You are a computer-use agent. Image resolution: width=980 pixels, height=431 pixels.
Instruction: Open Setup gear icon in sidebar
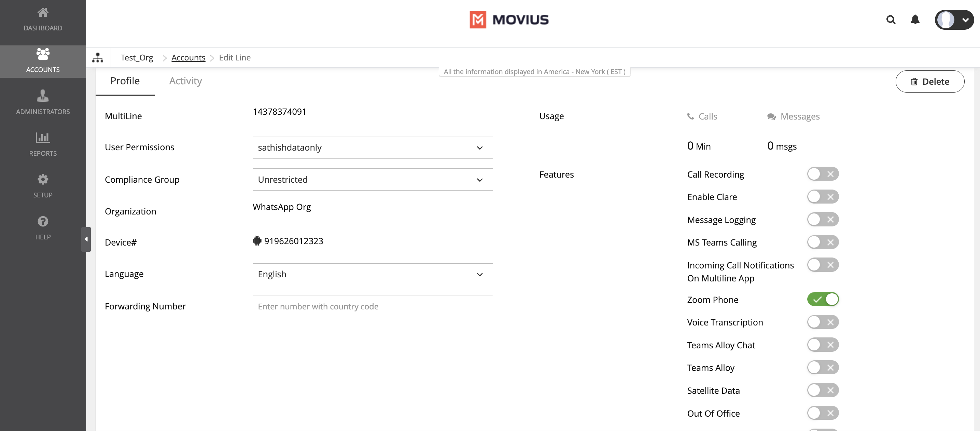point(43,179)
